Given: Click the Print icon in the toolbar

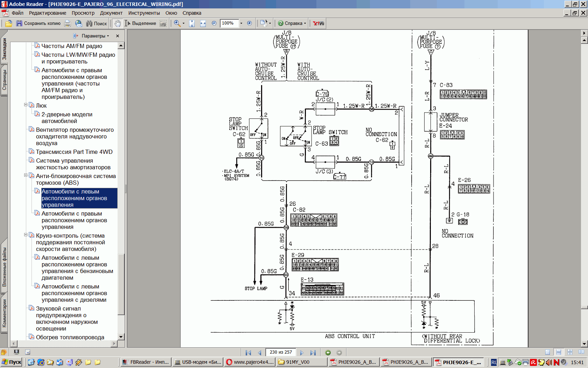Looking at the screenshot, I should pos(68,23).
